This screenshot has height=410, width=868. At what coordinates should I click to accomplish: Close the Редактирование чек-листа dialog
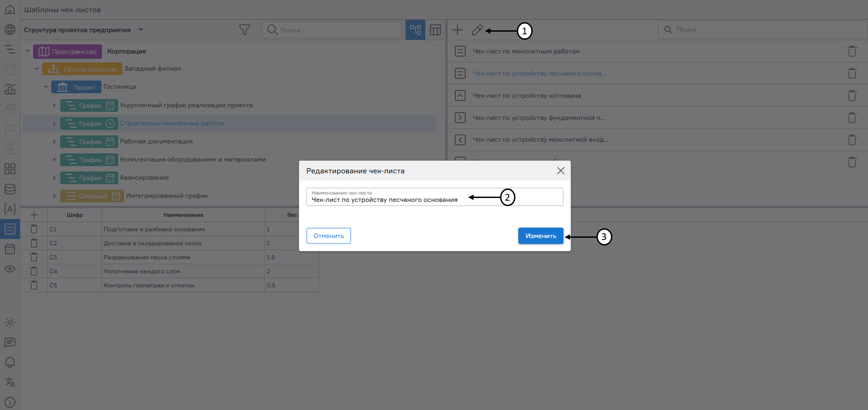tap(560, 171)
